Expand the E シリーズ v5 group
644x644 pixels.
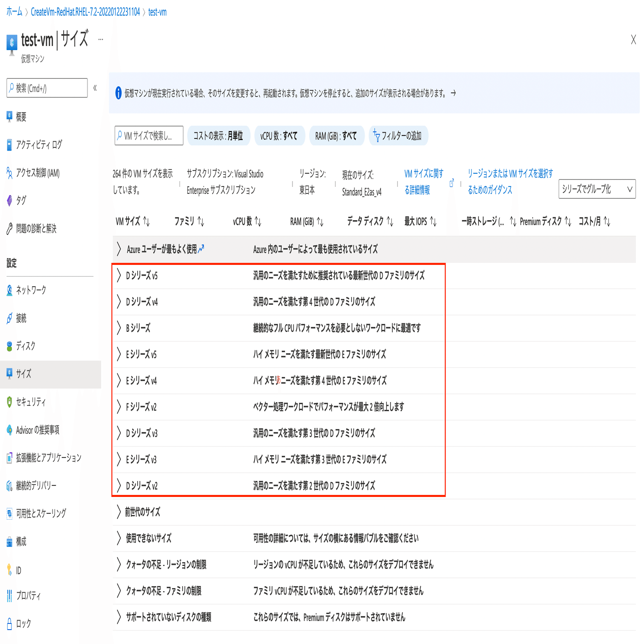click(118, 354)
